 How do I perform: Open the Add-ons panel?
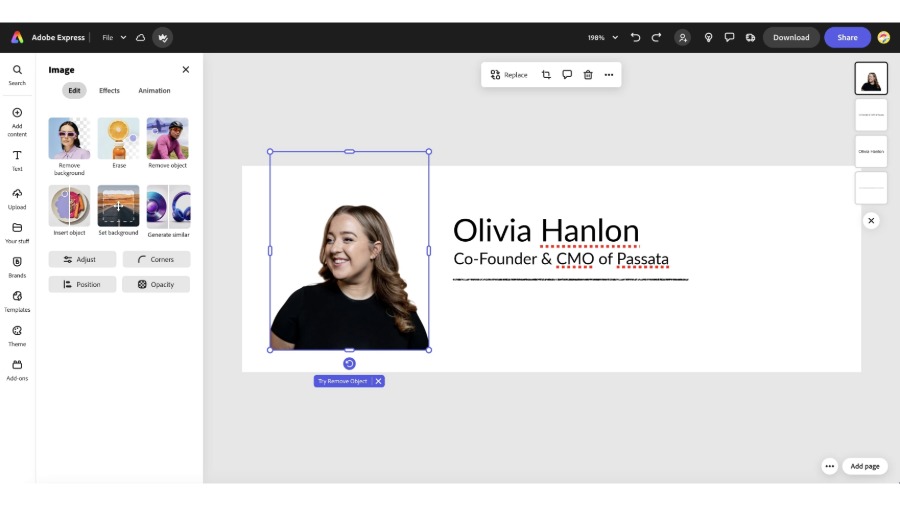point(17,371)
